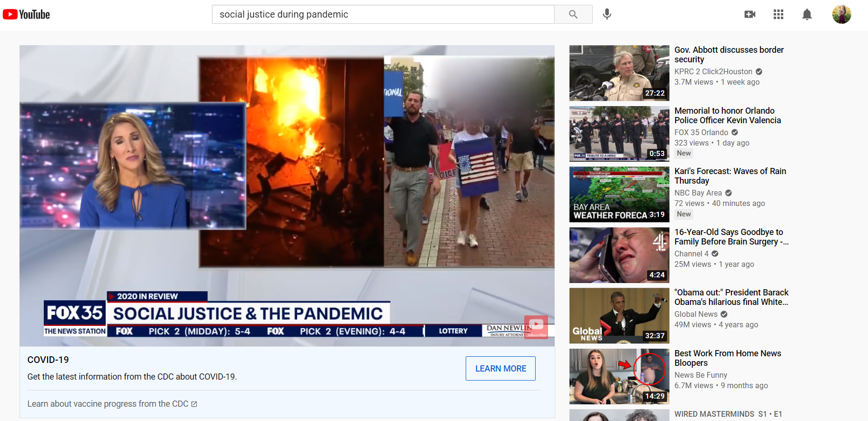Open the YouTube apps grid icon

pos(778,14)
